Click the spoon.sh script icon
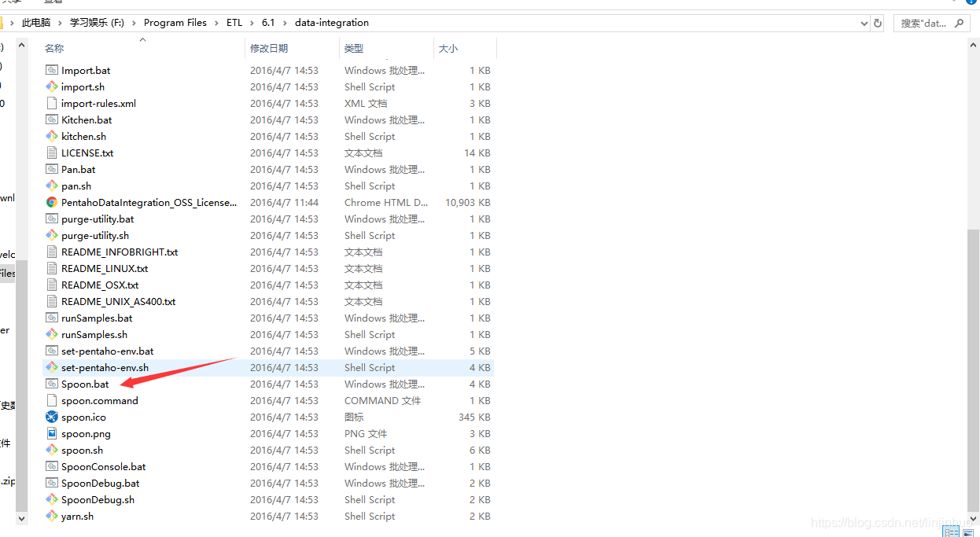The width and height of the screenshot is (980, 537). tap(52, 450)
